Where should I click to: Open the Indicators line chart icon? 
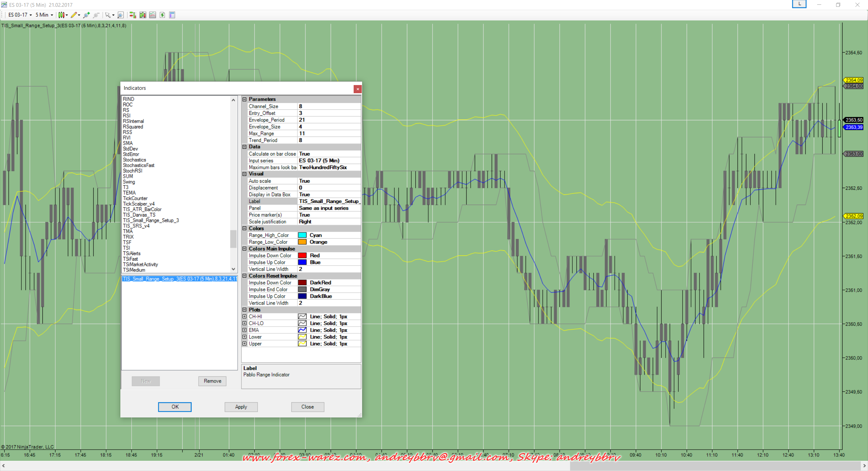coord(153,15)
